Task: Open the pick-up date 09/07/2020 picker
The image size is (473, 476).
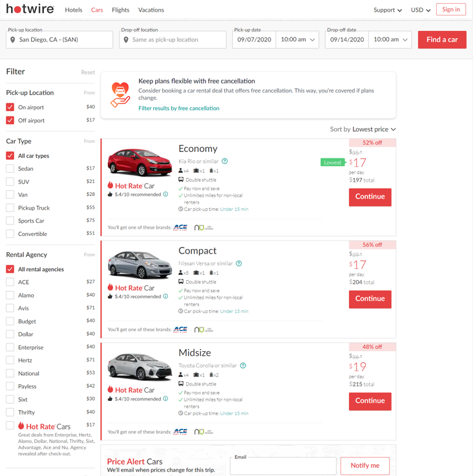Action: (254, 39)
